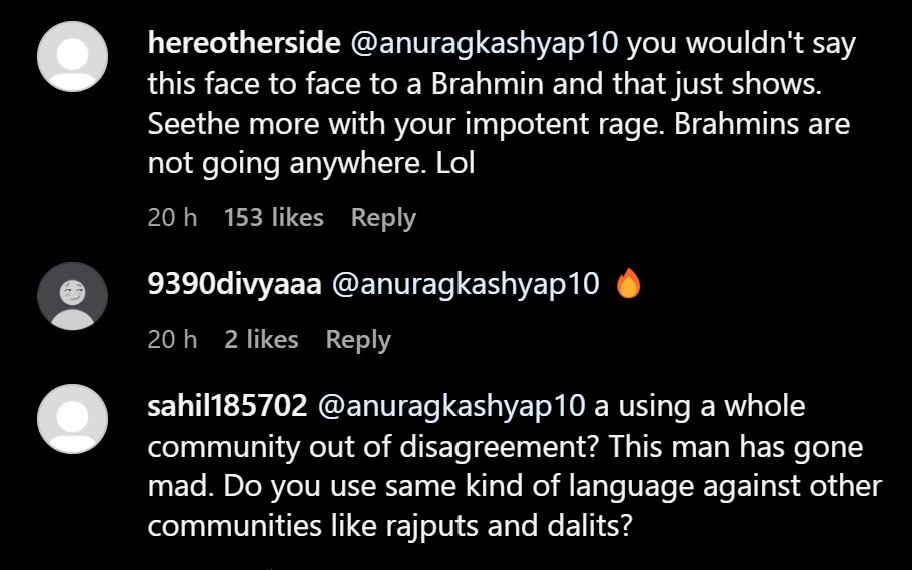
Task: Open the sahil185702 username profile link
Action: (x=228, y=407)
